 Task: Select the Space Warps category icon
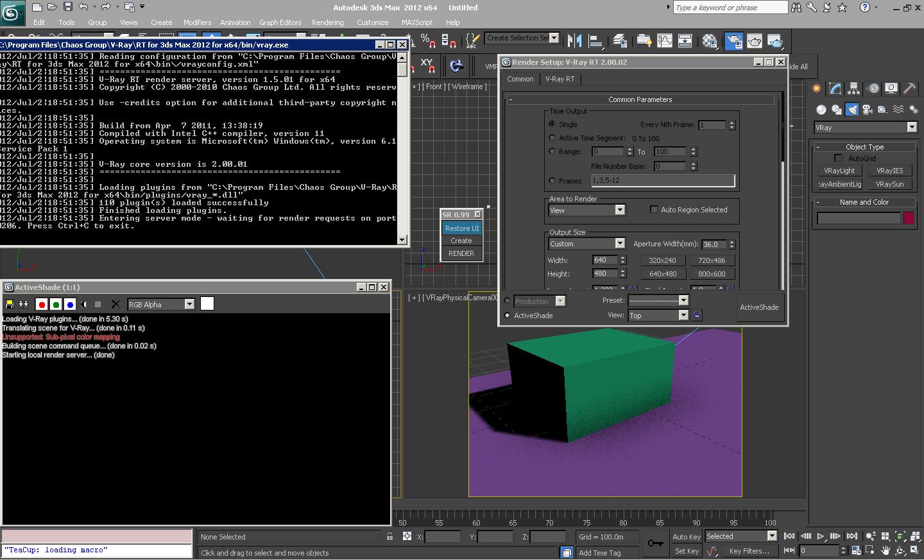898,110
